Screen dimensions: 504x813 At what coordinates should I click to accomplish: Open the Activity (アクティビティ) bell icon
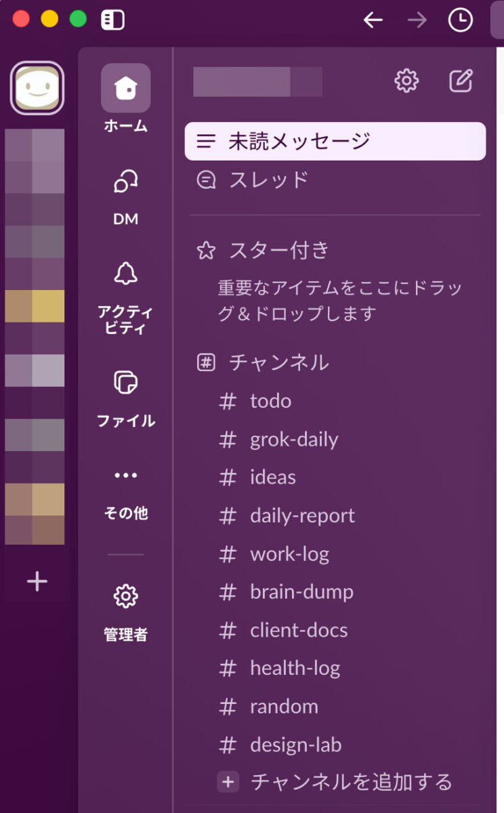pos(125,274)
